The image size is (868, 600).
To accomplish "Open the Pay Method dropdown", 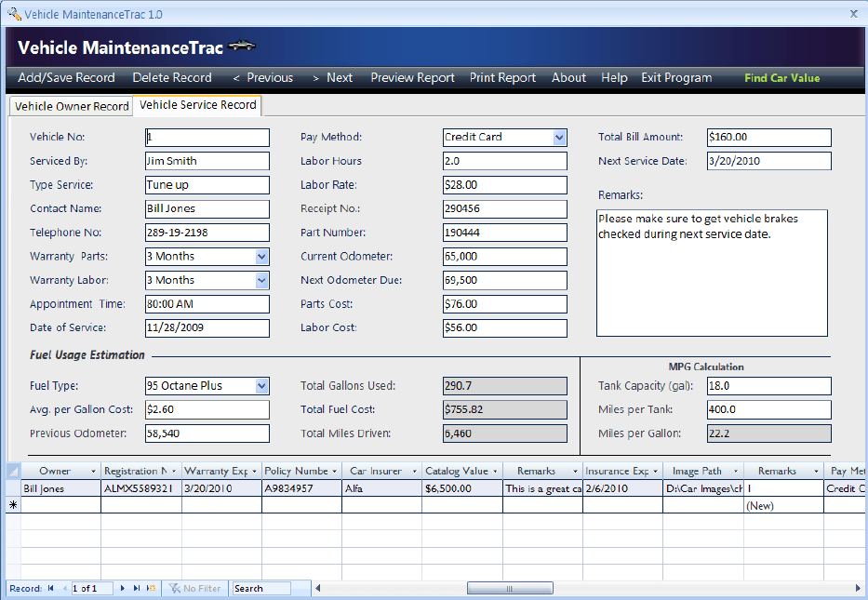I will (559, 137).
